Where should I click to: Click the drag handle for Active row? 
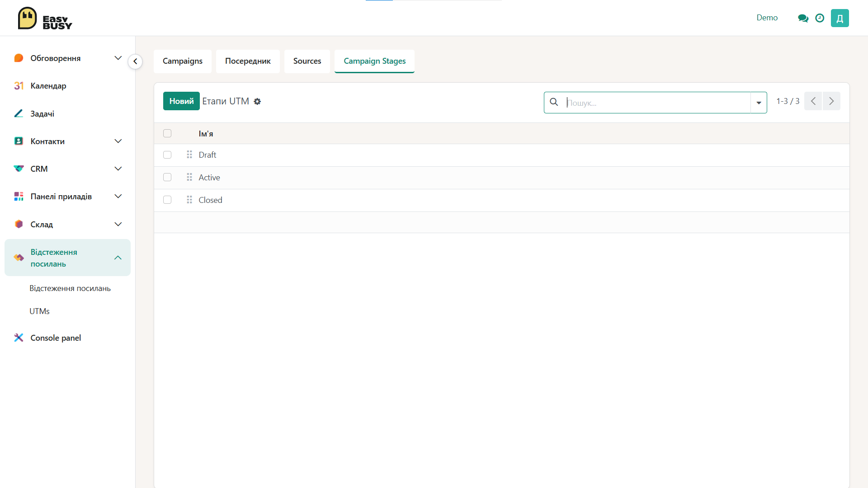click(189, 177)
